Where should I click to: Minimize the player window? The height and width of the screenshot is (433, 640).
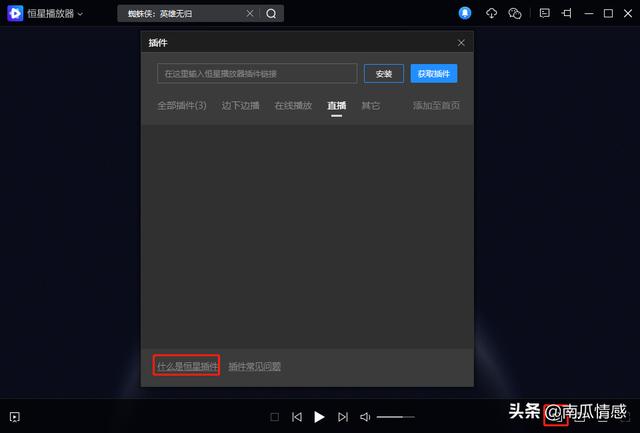[x=589, y=13]
